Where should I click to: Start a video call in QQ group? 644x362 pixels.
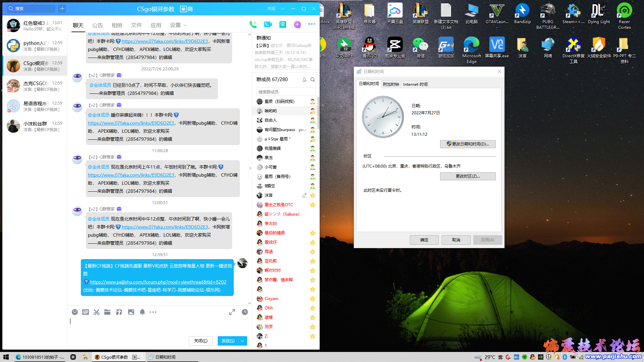268,24
